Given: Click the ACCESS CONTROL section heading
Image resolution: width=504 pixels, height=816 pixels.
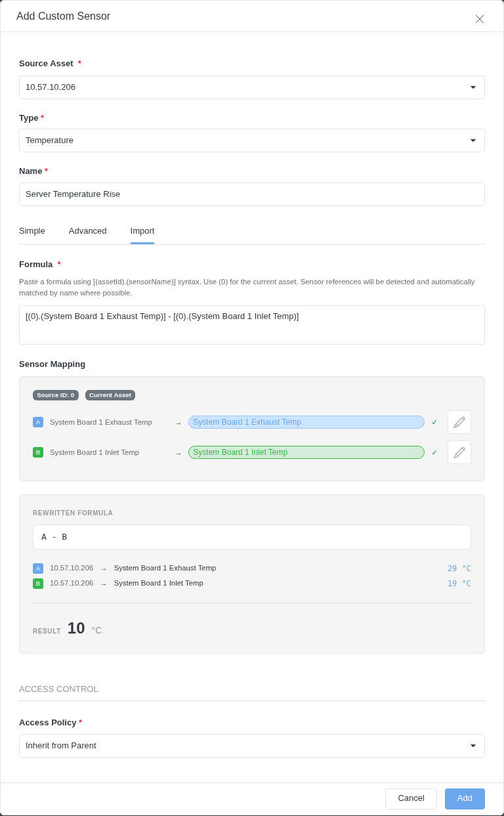Looking at the screenshot, I should point(58,689).
